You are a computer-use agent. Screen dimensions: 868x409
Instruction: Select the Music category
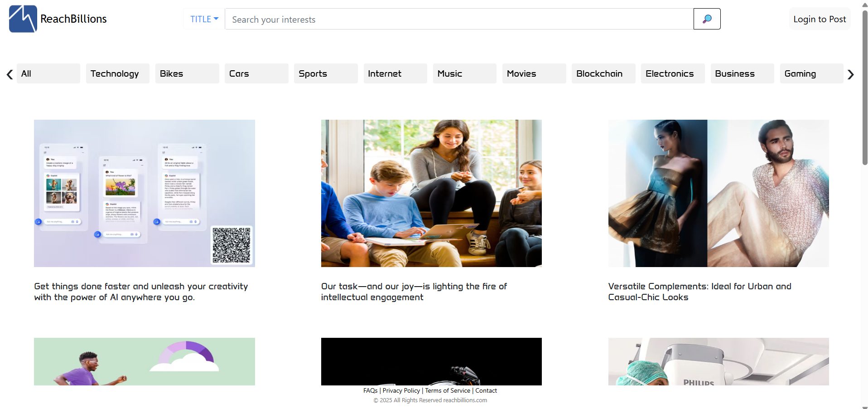click(x=464, y=73)
